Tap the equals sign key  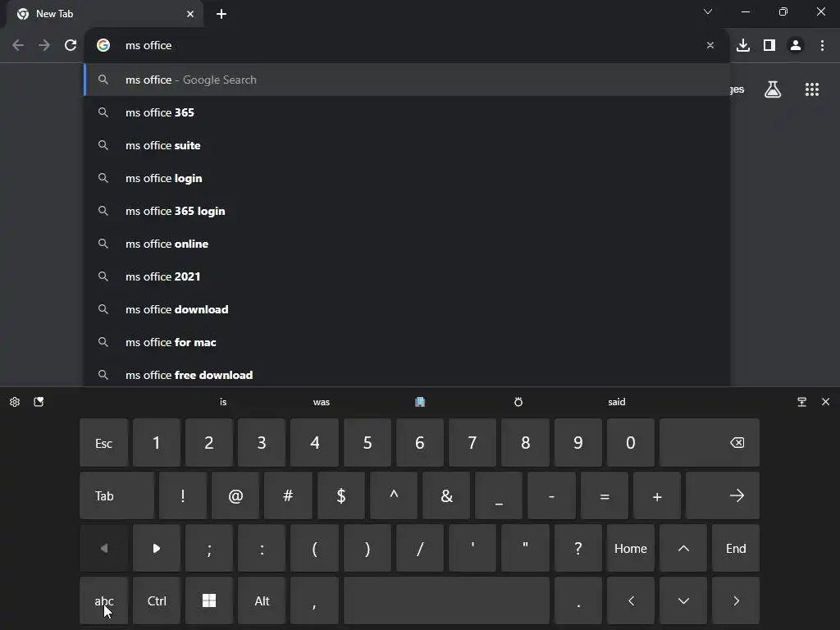point(605,495)
